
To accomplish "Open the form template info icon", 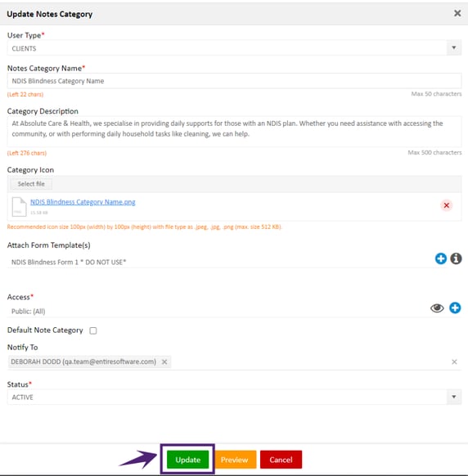I will pos(456,258).
